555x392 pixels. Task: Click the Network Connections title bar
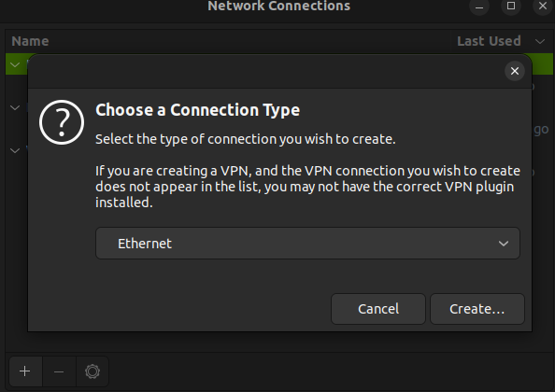279,6
